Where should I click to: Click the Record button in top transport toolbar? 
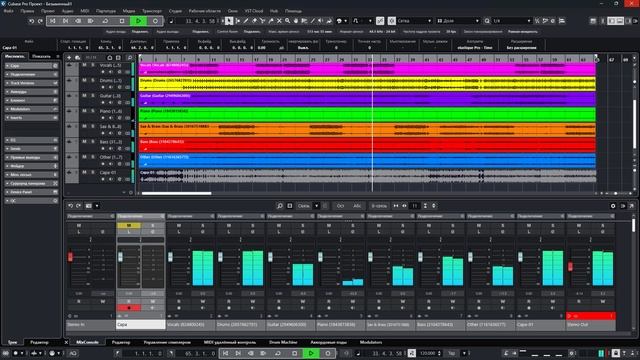tap(155, 21)
